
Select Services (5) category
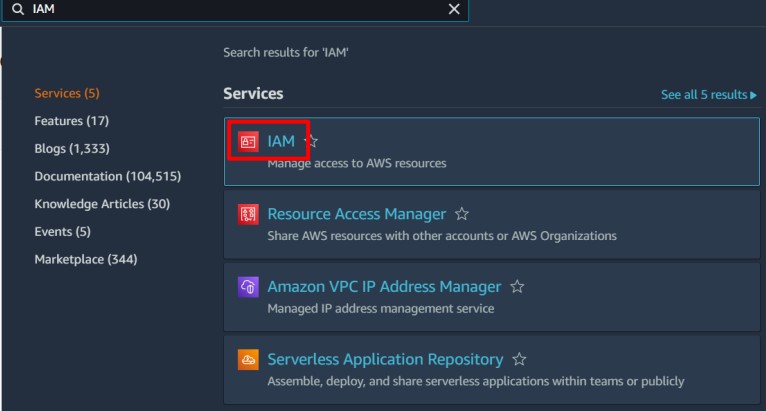(67, 93)
